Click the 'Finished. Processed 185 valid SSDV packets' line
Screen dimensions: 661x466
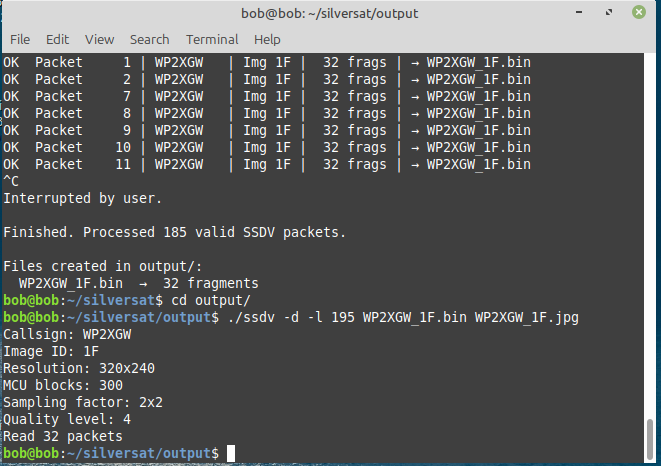[x=175, y=232]
